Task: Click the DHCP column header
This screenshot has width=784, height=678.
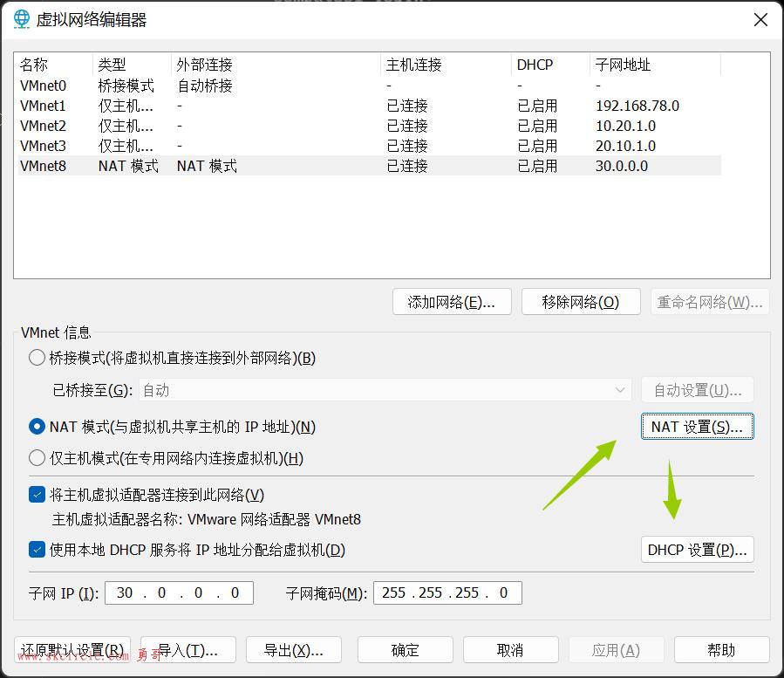Action: pos(550,65)
